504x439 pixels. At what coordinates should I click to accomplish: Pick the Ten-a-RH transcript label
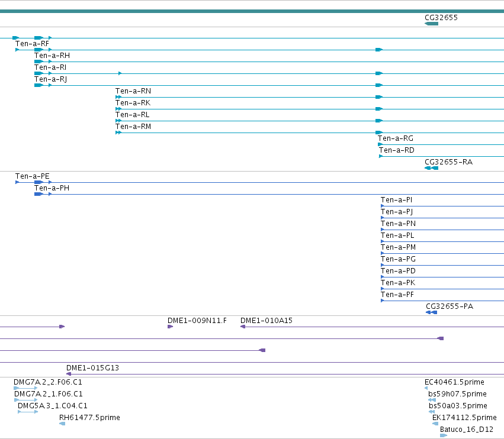click(52, 56)
